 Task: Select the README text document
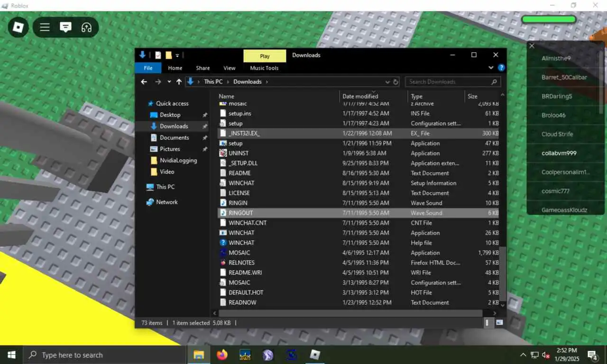pos(359,173)
